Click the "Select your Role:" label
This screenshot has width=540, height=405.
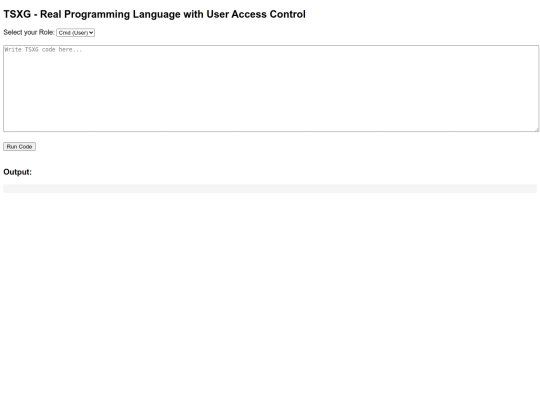tap(29, 32)
